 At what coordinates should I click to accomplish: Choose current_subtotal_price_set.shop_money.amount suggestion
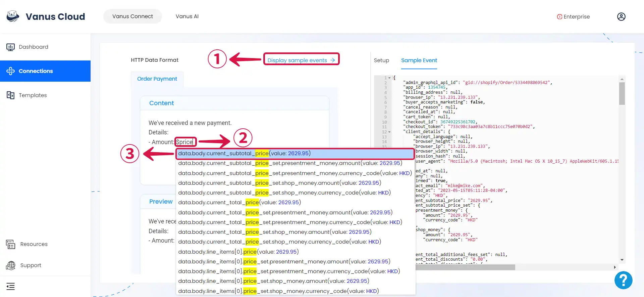click(x=295, y=183)
